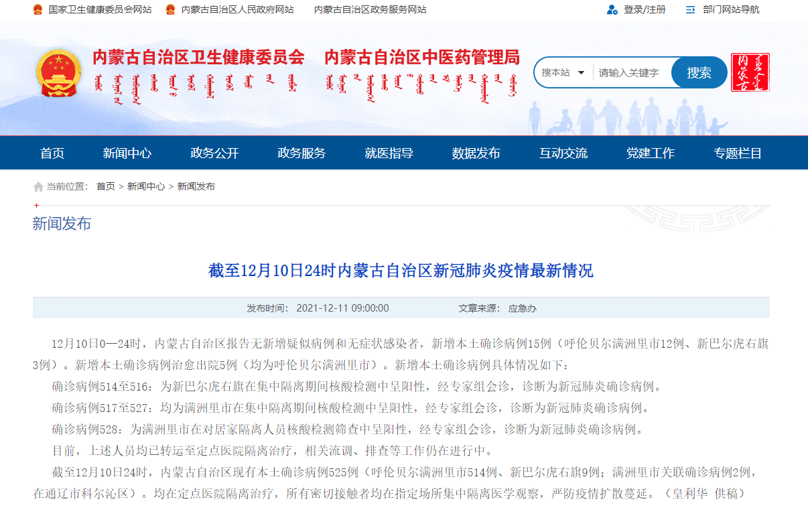Click the red Inner Mongolia seal icon
The image size is (808, 532).
point(750,72)
